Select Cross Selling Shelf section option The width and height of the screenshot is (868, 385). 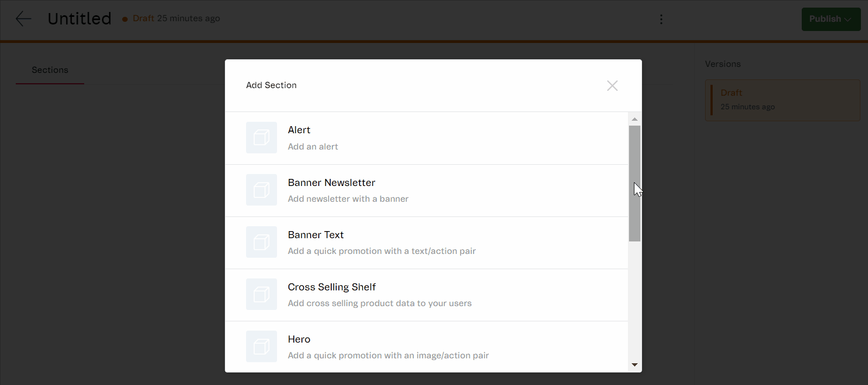[x=331, y=287]
